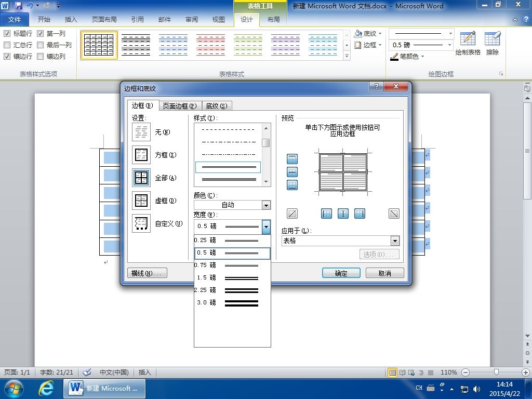
Task: Open the 页面布局 (Page Layout) ribbon tab
Action: (104, 19)
